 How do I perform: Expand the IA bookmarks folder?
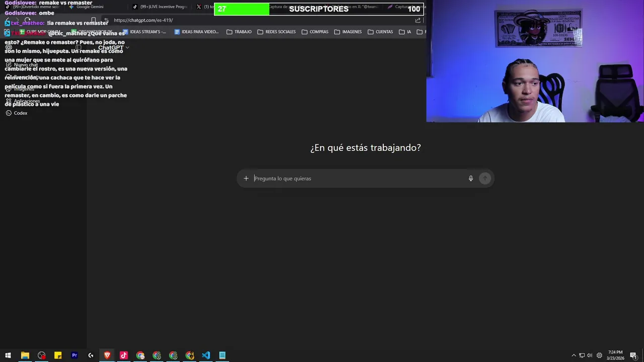[405, 32]
